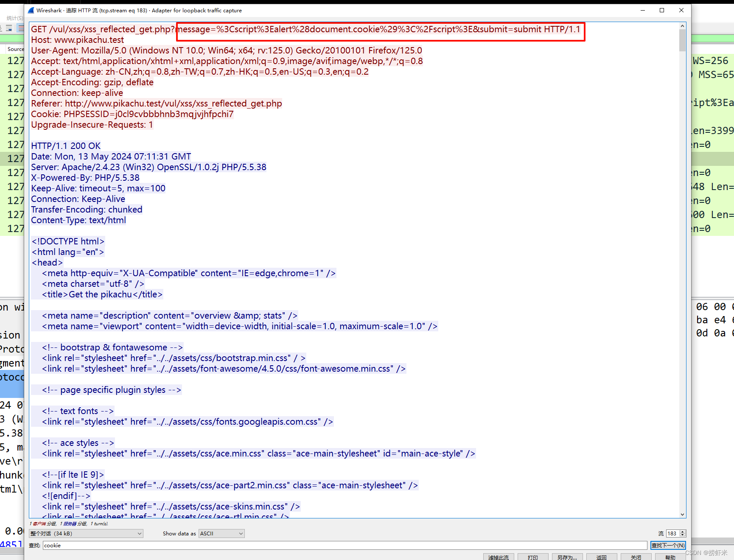Screen dimensions: 734x560
Task: Click the 'Host: www.pikachu.test' line
Action: pyautogui.click(x=78, y=40)
